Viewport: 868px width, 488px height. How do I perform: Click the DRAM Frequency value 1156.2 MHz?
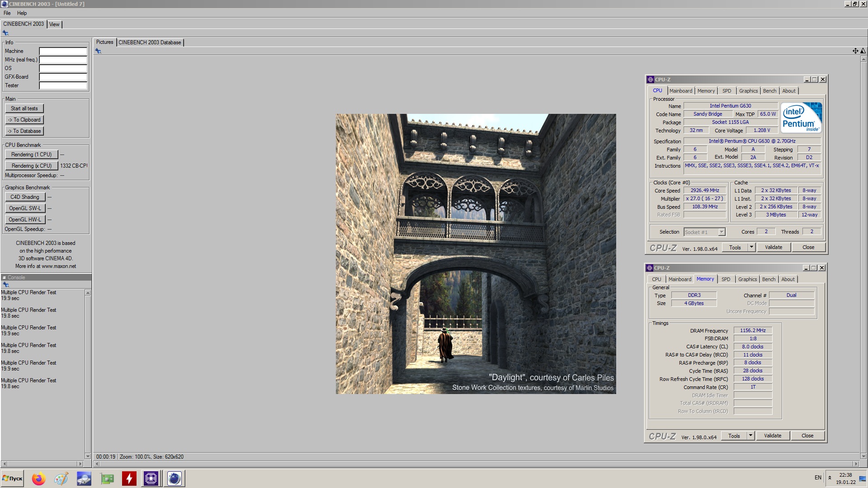point(753,330)
